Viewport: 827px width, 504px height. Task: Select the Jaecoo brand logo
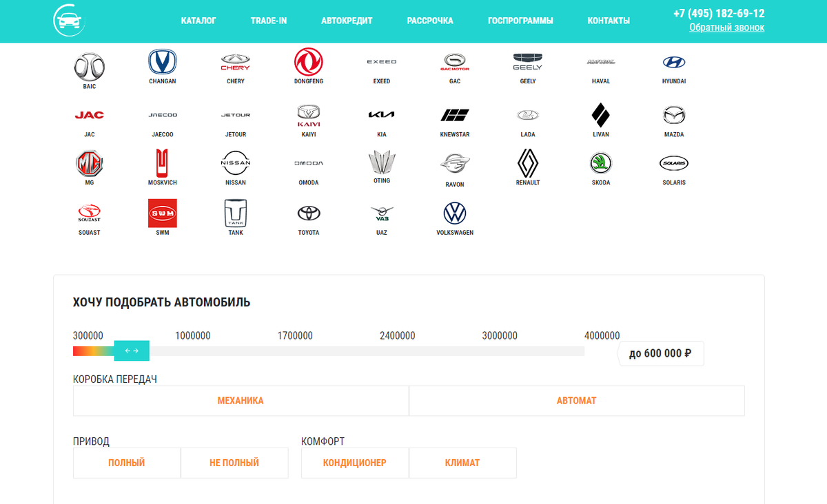(x=163, y=115)
